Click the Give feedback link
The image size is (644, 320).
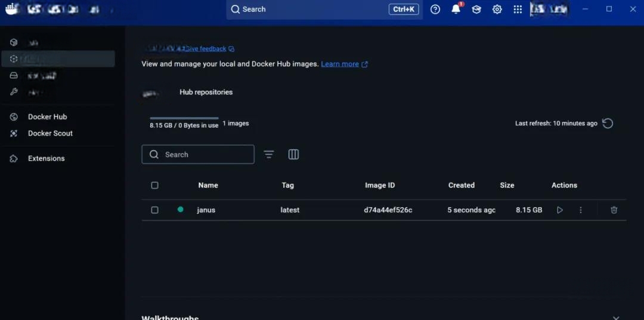click(205, 48)
